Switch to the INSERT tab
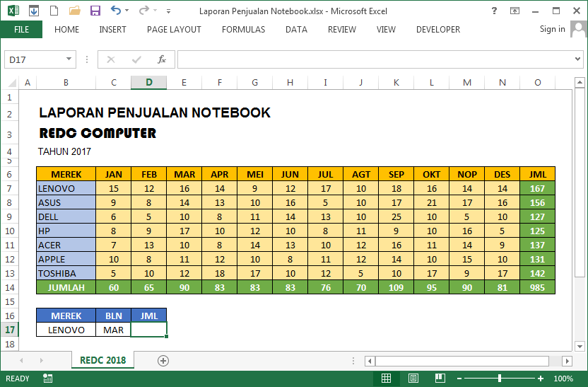 tap(112, 29)
